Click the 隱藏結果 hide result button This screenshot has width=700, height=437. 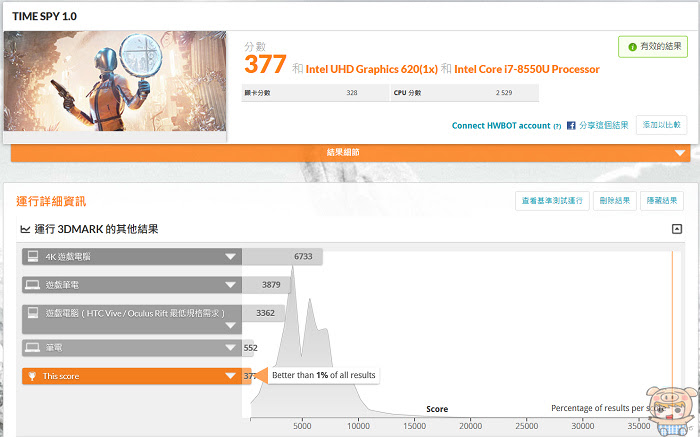(662, 201)
